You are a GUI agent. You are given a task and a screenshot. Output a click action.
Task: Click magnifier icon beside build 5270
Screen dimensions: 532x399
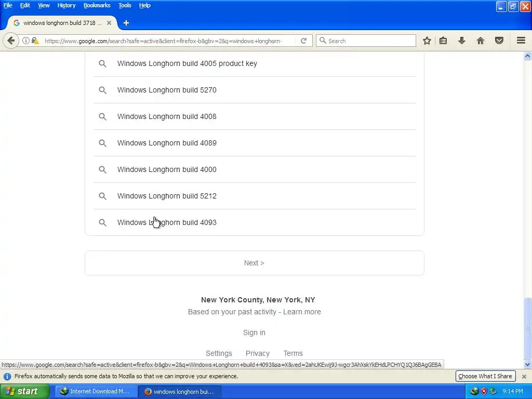point(102,90)
